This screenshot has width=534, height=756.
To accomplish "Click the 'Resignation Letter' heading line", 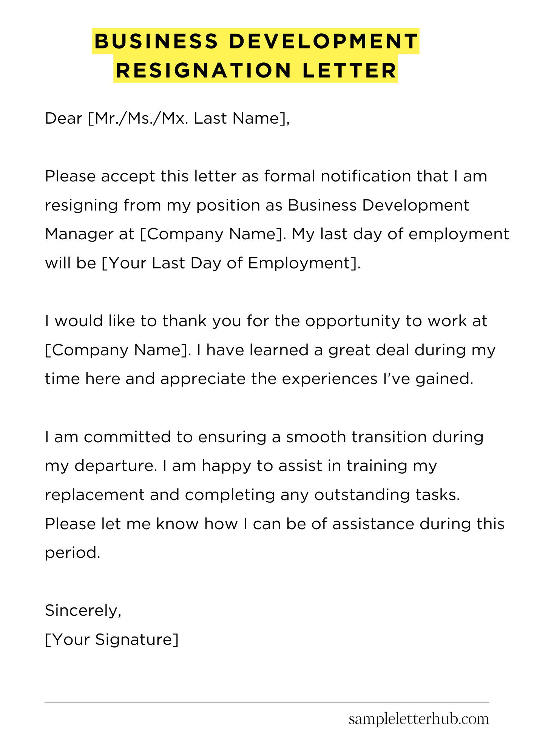I will (x=256, y=70).
